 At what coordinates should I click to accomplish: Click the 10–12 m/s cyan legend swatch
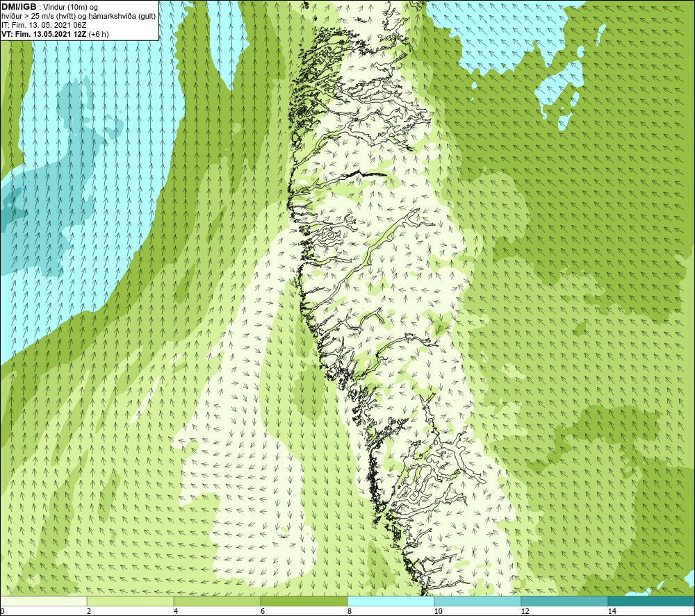(x=478, y=601)
